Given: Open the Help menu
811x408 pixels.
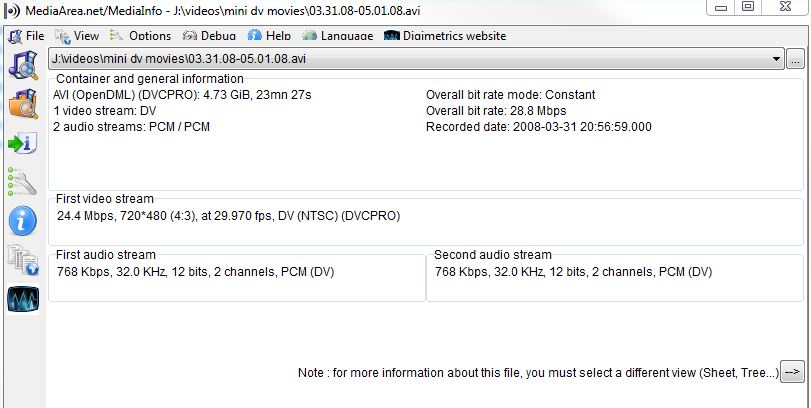Looking at the screenshot, I should click(269, 36).
